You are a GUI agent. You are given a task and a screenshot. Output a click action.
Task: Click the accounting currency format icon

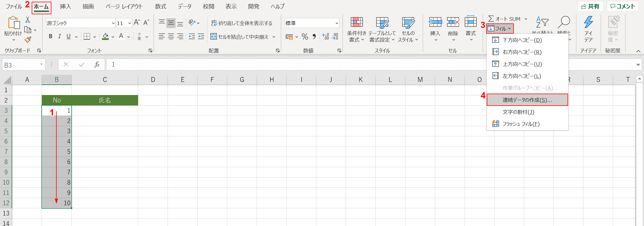pos(289,37)
